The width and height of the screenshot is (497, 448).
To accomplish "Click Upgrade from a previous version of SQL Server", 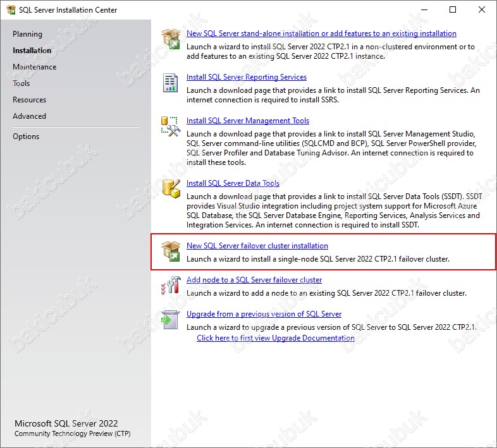I will coord(264,314).
